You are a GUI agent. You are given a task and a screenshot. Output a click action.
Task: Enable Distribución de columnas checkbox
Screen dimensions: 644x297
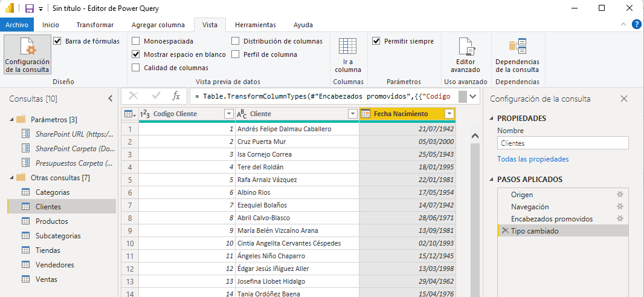pyautogui.click(x=236, y=41)
